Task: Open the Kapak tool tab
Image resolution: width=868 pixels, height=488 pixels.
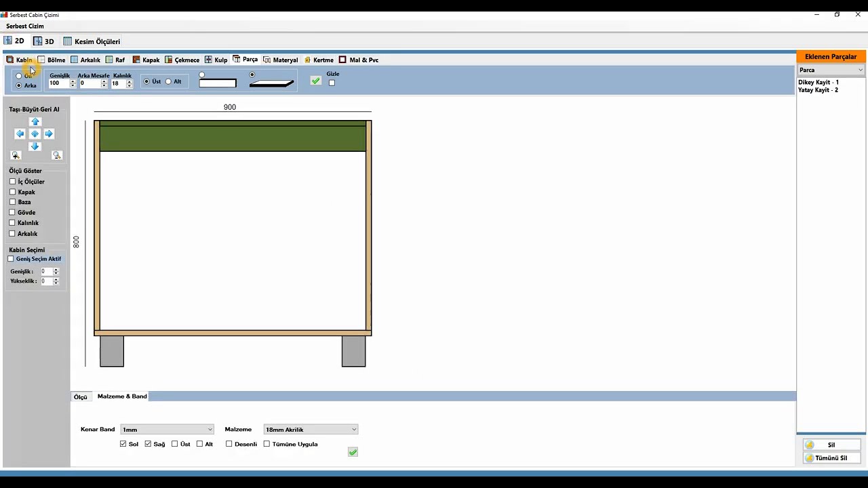Action: (146, 60)
